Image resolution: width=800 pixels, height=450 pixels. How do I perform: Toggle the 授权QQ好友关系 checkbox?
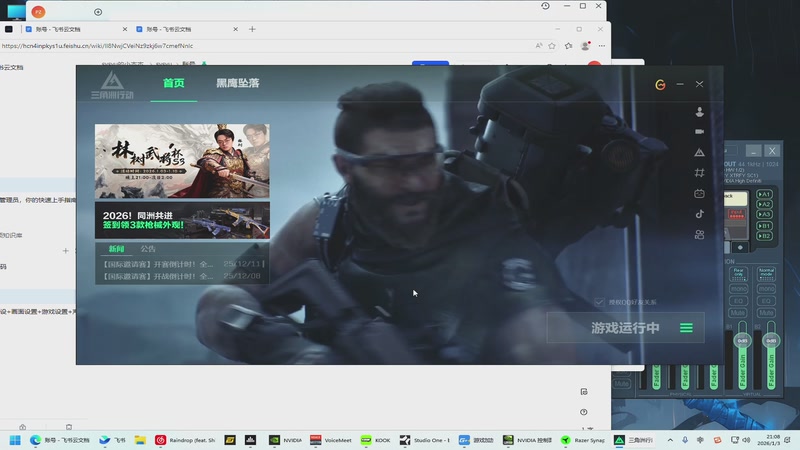point(599,302)
